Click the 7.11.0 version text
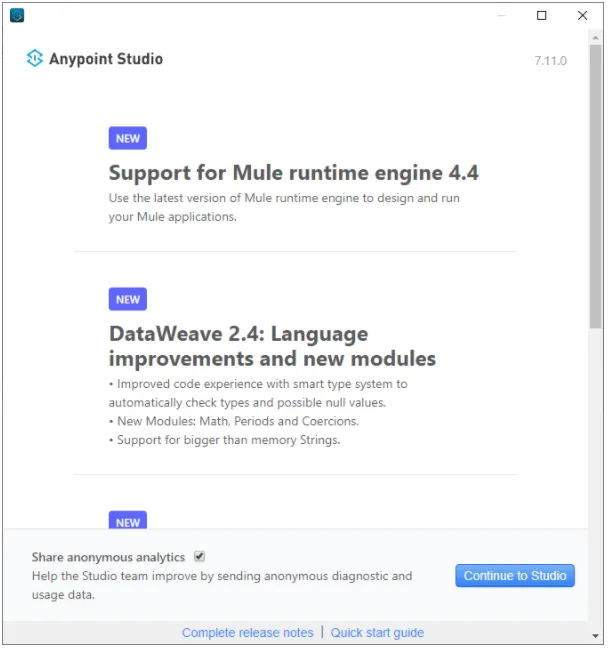This screenshot has width=609, height=649. click(550, 61)
